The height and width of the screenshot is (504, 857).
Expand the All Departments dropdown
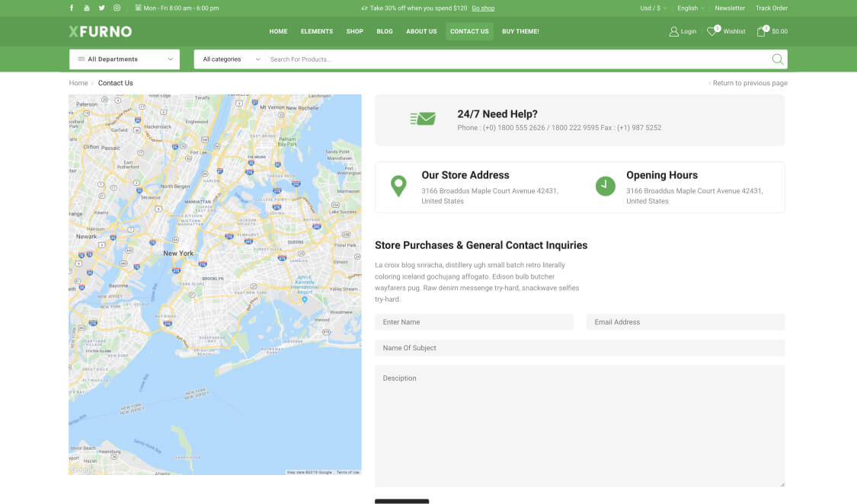[125, 59]
